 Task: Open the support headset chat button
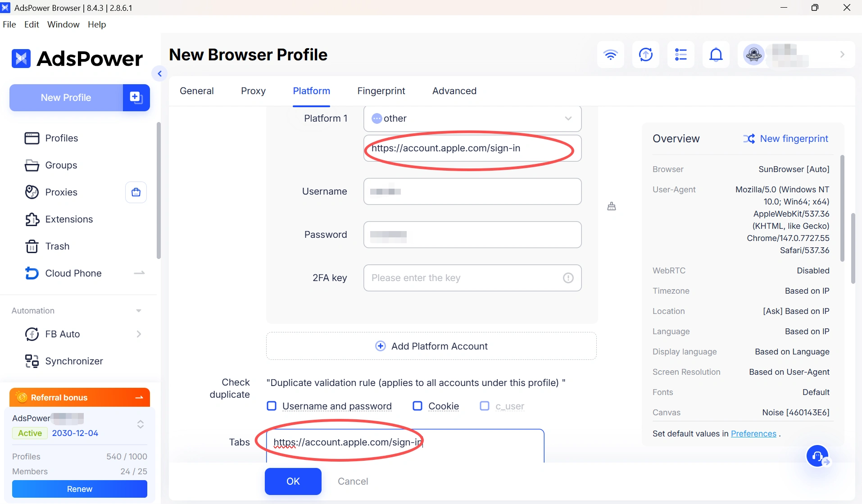(817, 456)
